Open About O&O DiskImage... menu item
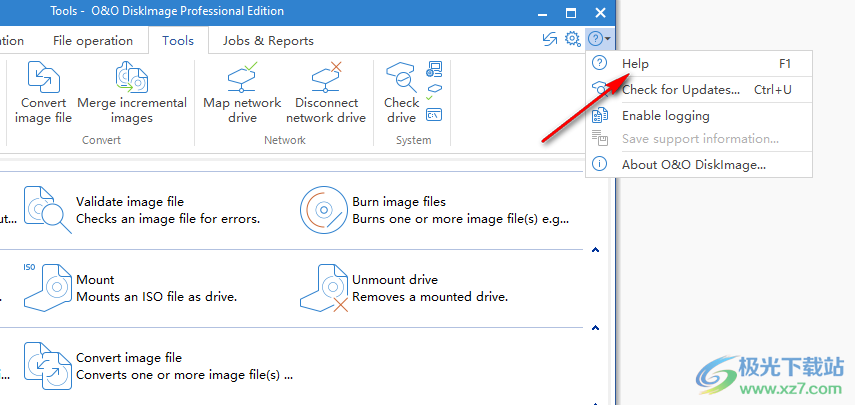Image resolution: width=855 pixels, height=405 pixels. coord(699,165)
